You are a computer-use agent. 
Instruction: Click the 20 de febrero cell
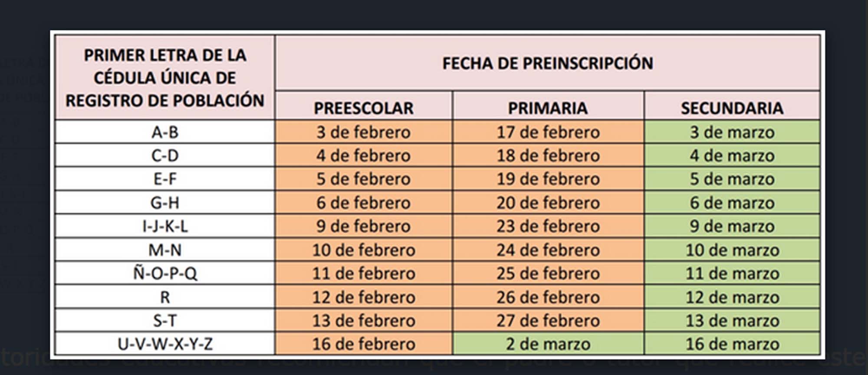[x=548, y=203]
